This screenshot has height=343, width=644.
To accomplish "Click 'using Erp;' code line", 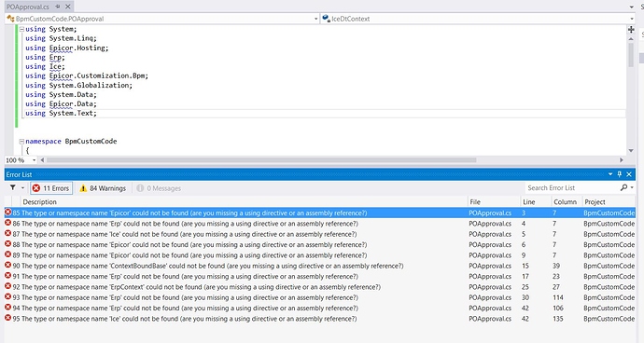I will tap(45, 58).
